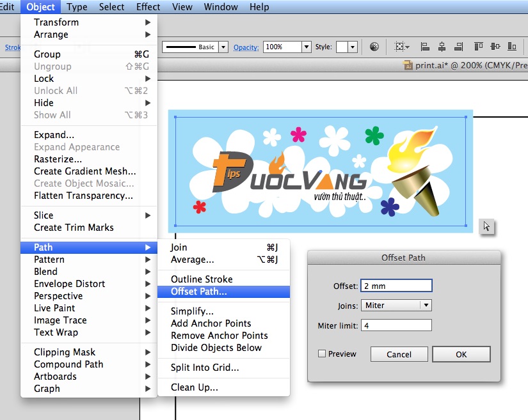Enable the Preview checkbox in Offset Path
Screen dimensions: 528x420
click(x=322, y=354)
